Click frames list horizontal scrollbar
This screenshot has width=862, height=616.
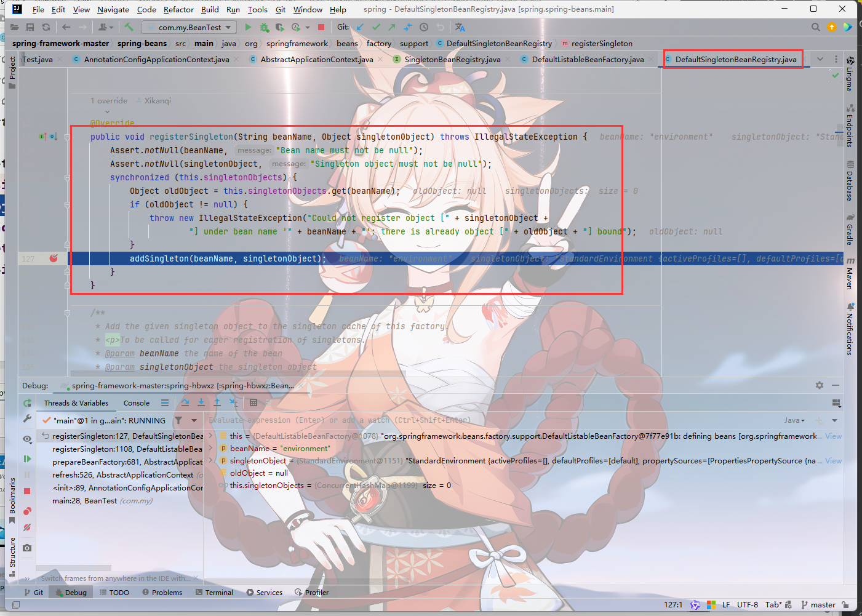[x=74, y=568]
